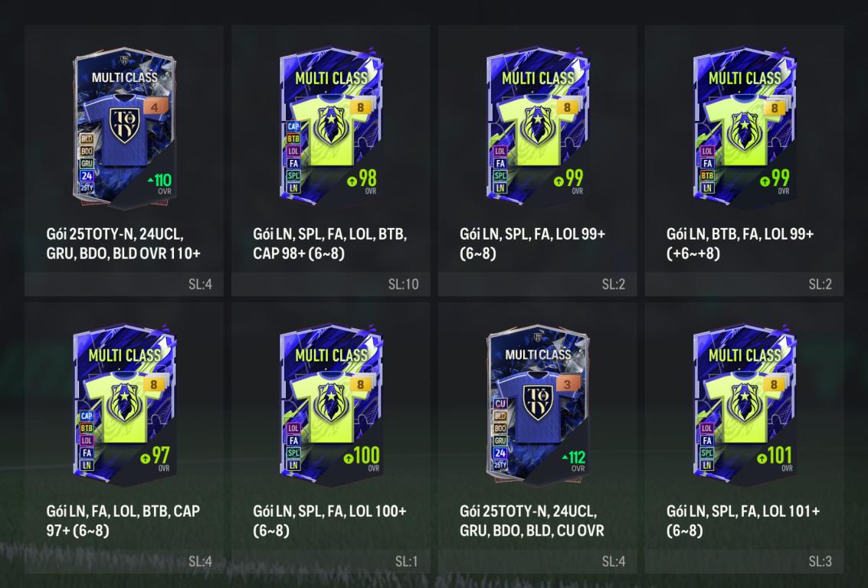Click the CU class badge on the 112 card

[500, 403]
